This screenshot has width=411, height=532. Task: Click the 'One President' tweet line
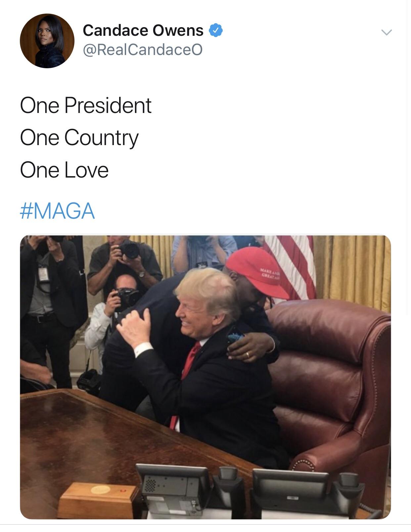86,106
